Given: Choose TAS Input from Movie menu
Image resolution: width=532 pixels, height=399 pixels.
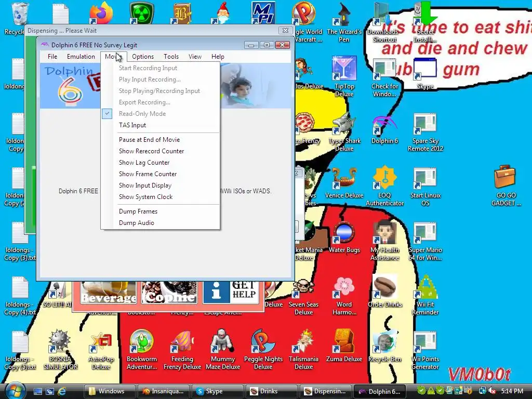Looking at the screenshot, I should click(x=161, y=125).
